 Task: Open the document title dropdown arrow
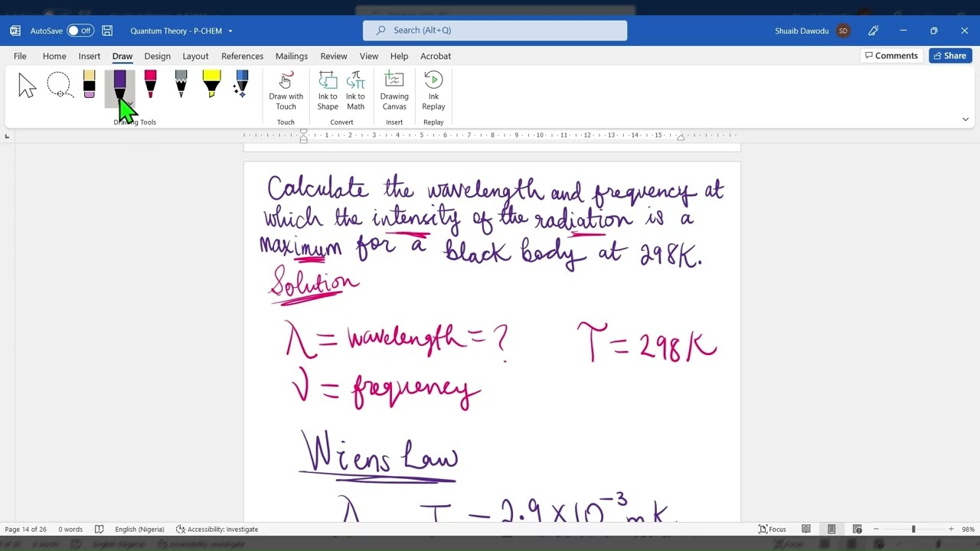pos(230,31)
